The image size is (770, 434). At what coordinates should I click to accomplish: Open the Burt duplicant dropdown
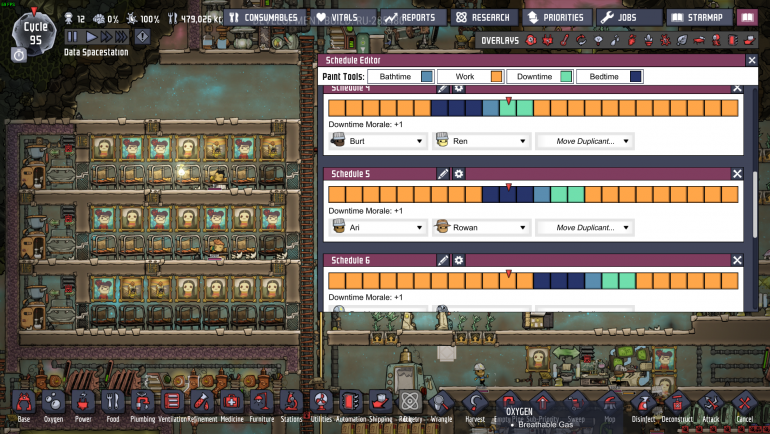(x=378, y=141)
